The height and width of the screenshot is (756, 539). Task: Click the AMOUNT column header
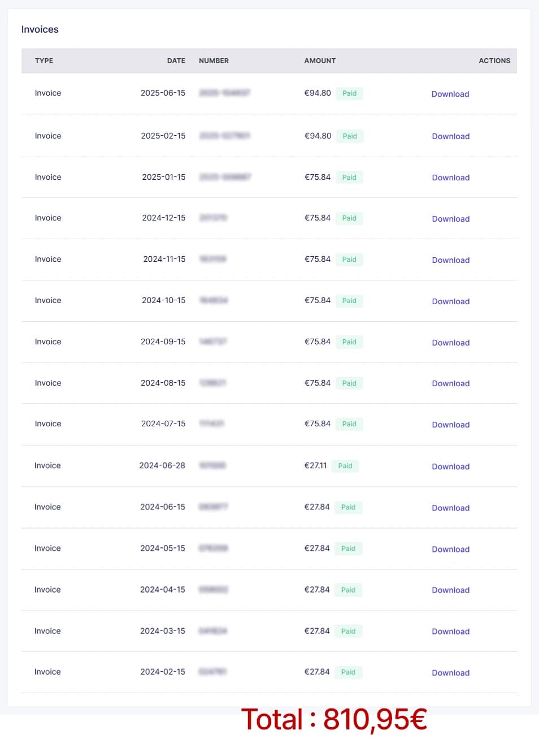320,61
